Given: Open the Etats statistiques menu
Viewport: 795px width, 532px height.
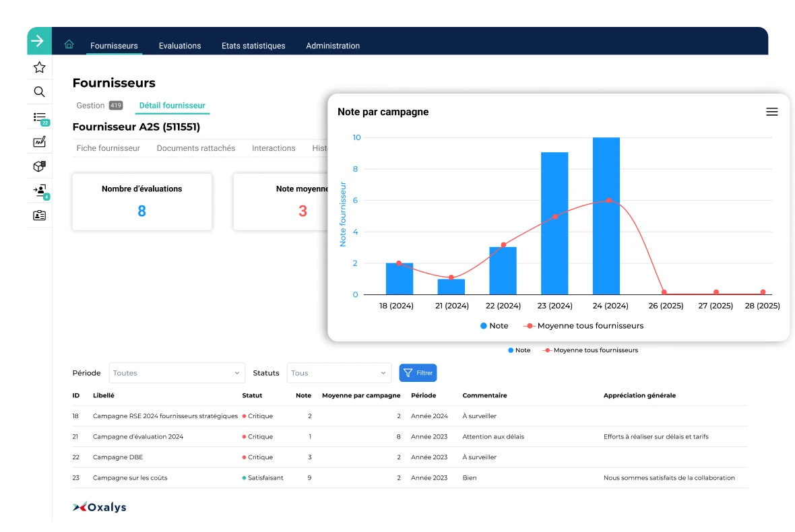Looking at the screenshot, I should [x=253, y=46].
